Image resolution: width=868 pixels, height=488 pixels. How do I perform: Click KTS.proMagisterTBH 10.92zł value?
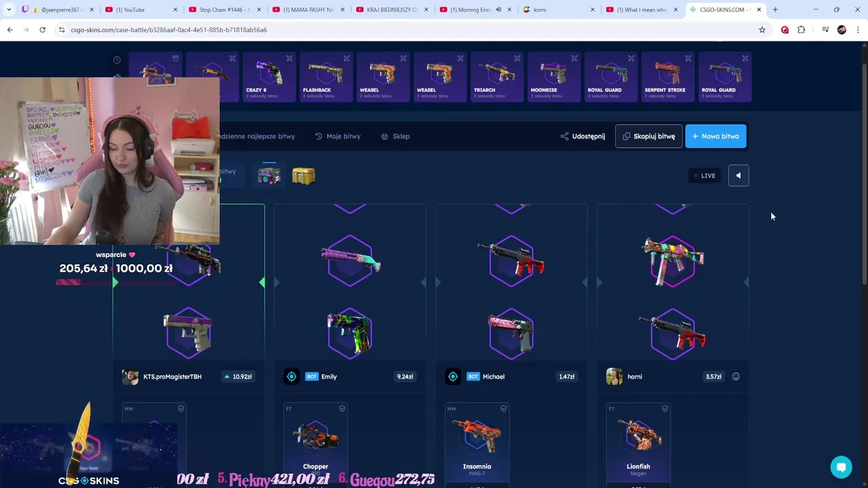click(238, 376)
